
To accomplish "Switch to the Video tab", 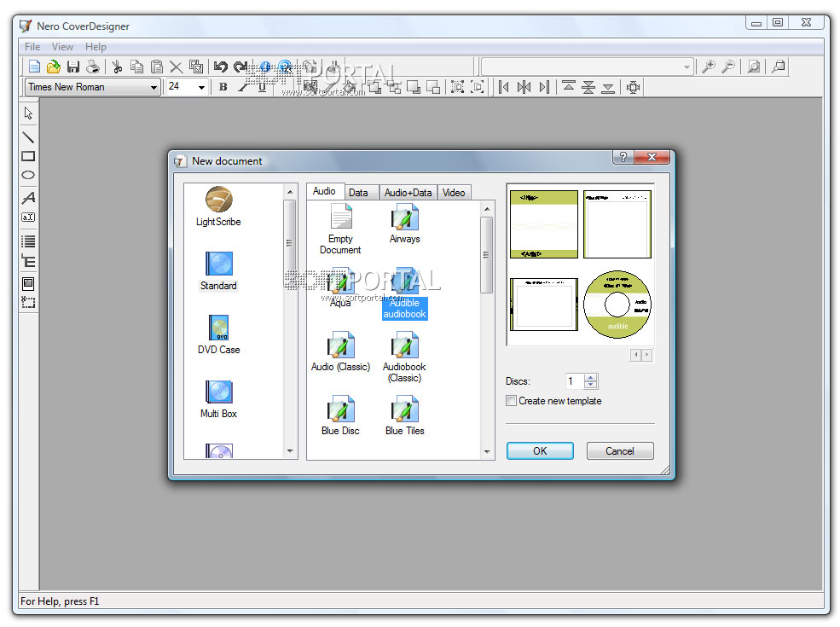I will click(x=454, y=193).
